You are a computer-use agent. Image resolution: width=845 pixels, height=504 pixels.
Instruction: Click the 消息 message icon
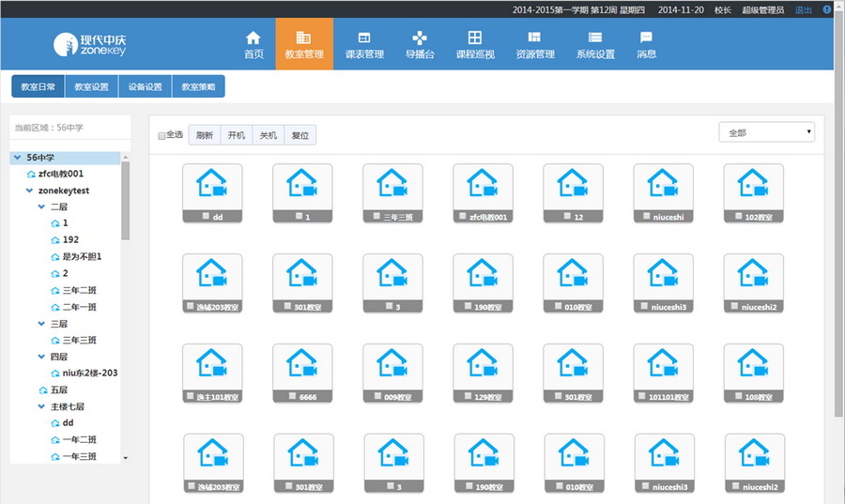[646, 38]
